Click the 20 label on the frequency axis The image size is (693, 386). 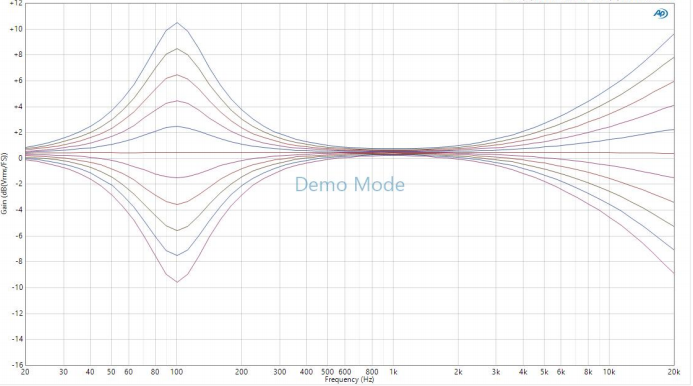pos(25,372)
